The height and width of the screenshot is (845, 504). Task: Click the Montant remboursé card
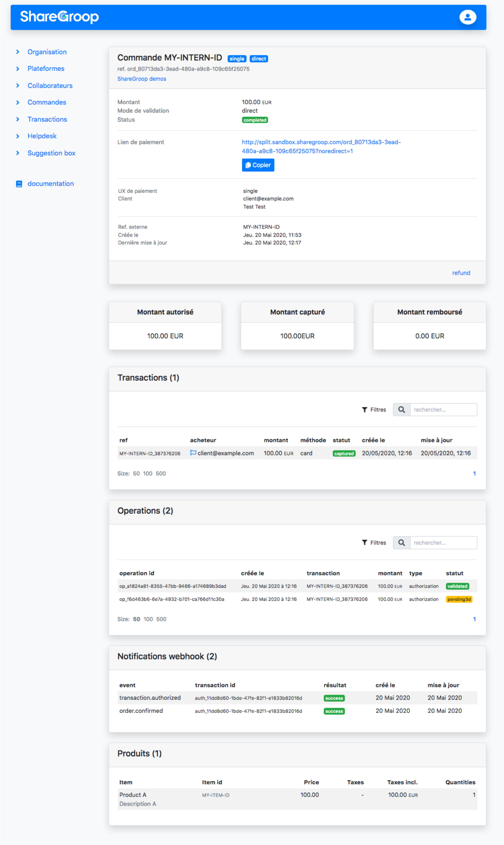pos(430,326)
